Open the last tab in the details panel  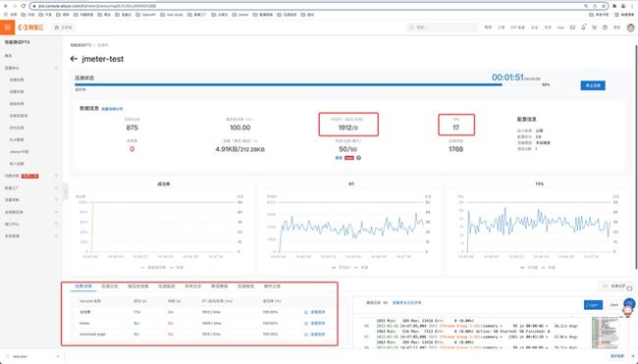pos(272,286)
